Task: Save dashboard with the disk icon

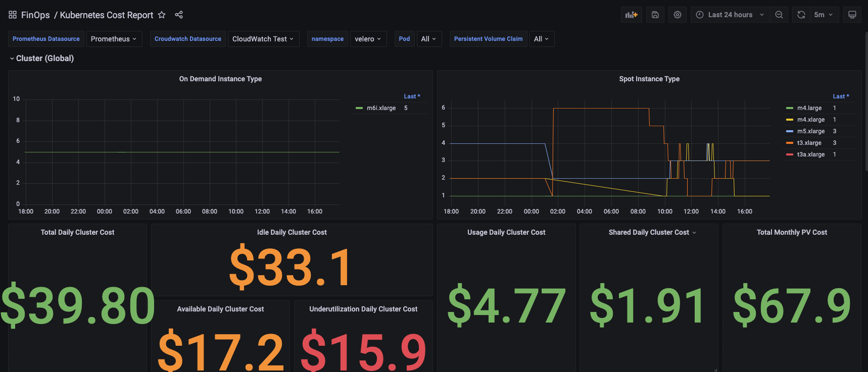Action: 655,15
